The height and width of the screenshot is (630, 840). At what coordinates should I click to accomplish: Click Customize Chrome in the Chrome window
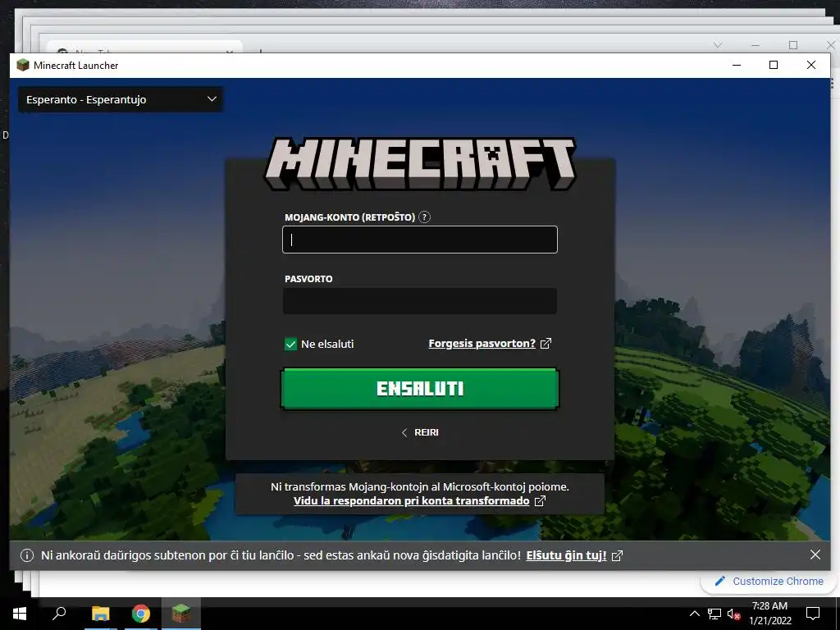(x=769, y=582)
